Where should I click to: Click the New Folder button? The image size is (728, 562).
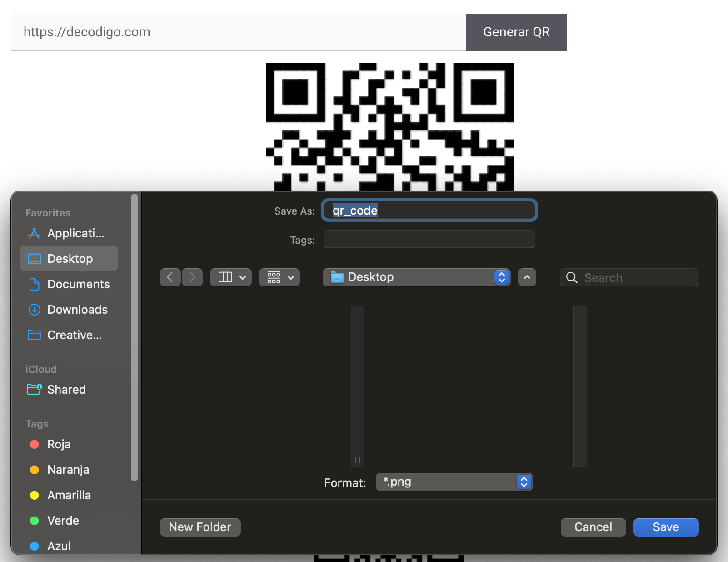click(x=200, y=527)
